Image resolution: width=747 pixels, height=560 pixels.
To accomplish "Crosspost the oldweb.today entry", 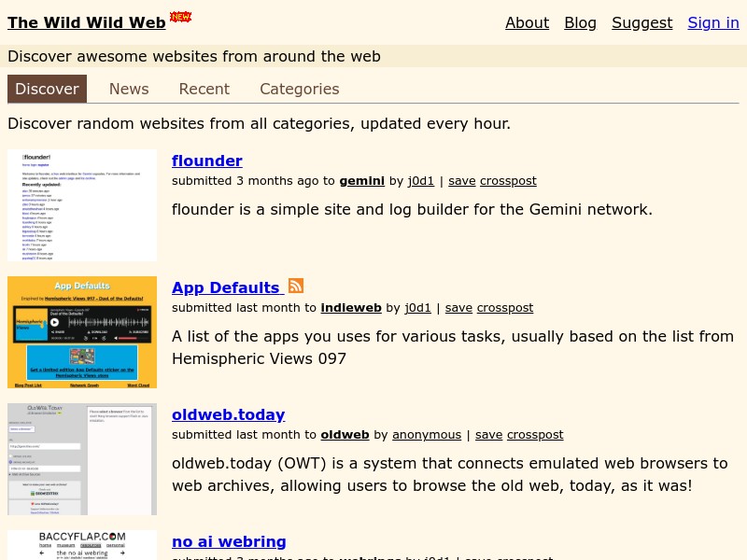I will tap(535, 435).
